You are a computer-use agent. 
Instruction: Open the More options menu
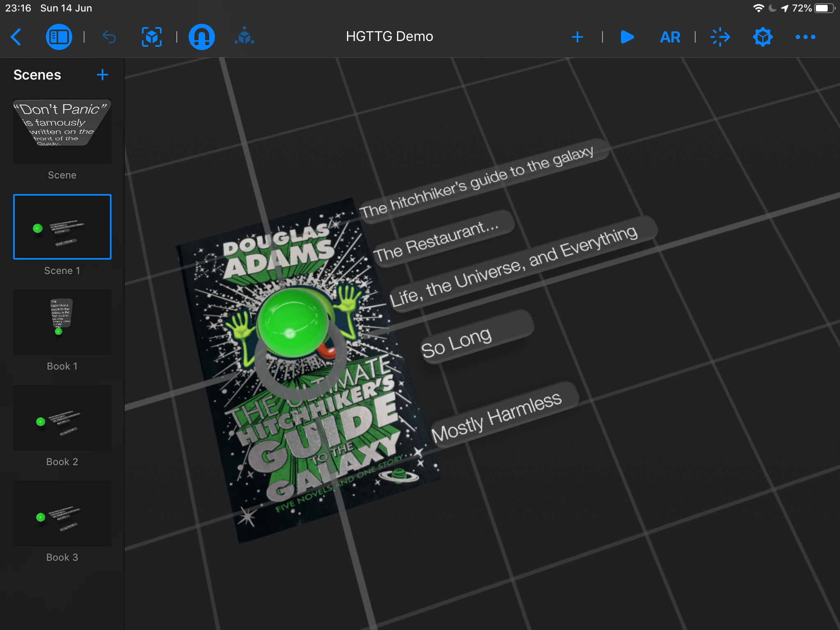coord(805,37)
